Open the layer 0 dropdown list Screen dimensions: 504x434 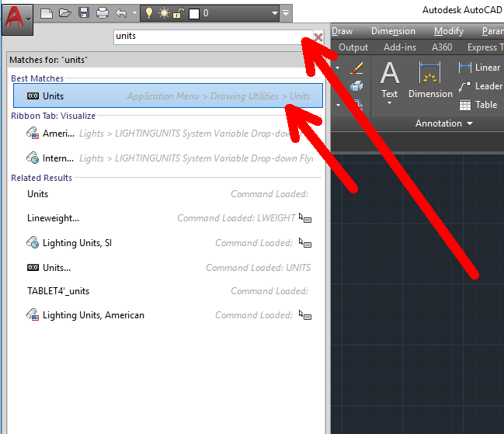(x=274, y=13)
